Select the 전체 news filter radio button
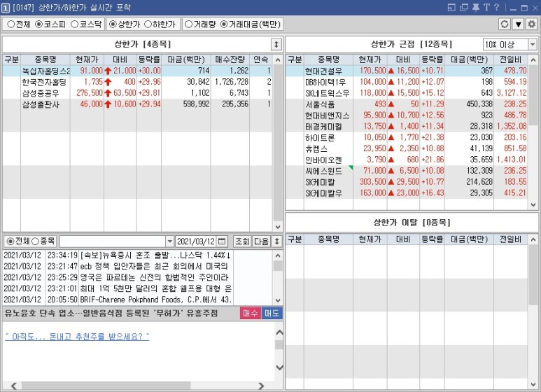Image resolution: width=541 pixels, height=392 pixels. pos(10,241)
